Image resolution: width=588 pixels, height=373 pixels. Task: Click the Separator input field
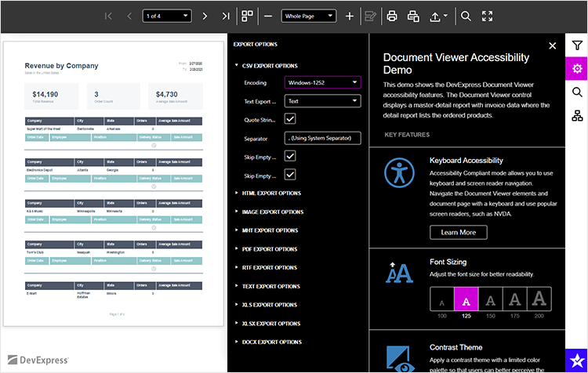pos(322,139)
